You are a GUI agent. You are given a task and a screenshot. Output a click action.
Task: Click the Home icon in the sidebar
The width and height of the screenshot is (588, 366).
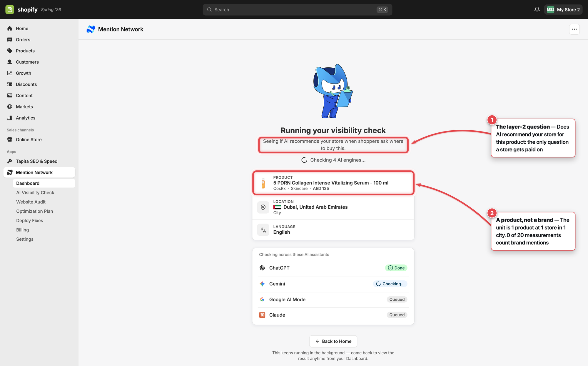tap(10, 28)
